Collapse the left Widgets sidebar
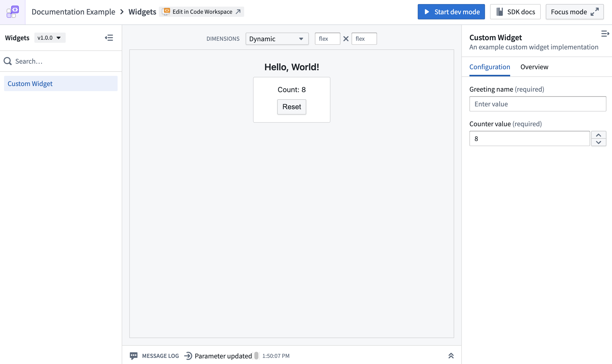The height and width of the screenshot is (364, 612). (x=109, y=38)
